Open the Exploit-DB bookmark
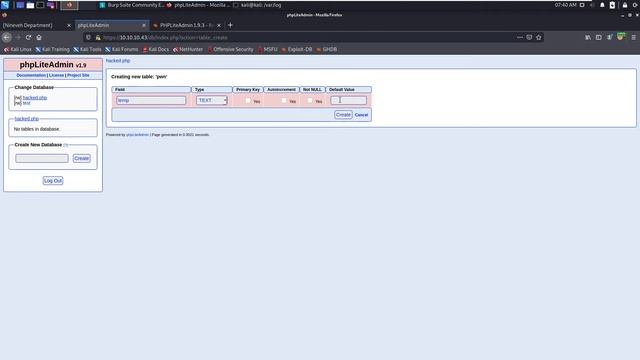The image size is (640, 360). 297,49
